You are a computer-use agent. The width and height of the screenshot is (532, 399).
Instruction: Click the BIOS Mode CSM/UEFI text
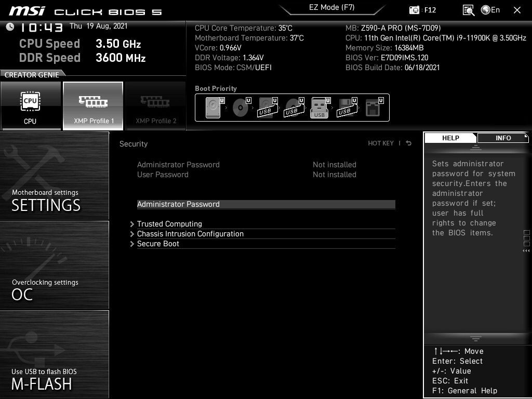click(233, 68)
